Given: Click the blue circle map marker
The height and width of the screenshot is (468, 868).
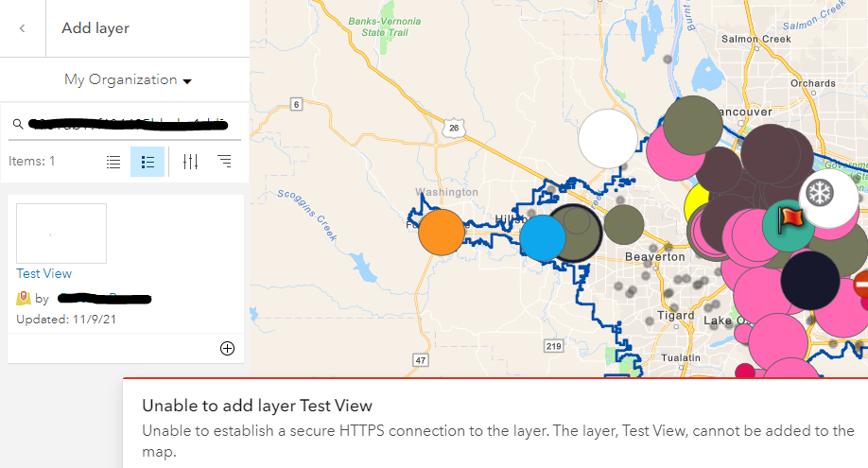Looking at the screenshot, I should 543,238.
